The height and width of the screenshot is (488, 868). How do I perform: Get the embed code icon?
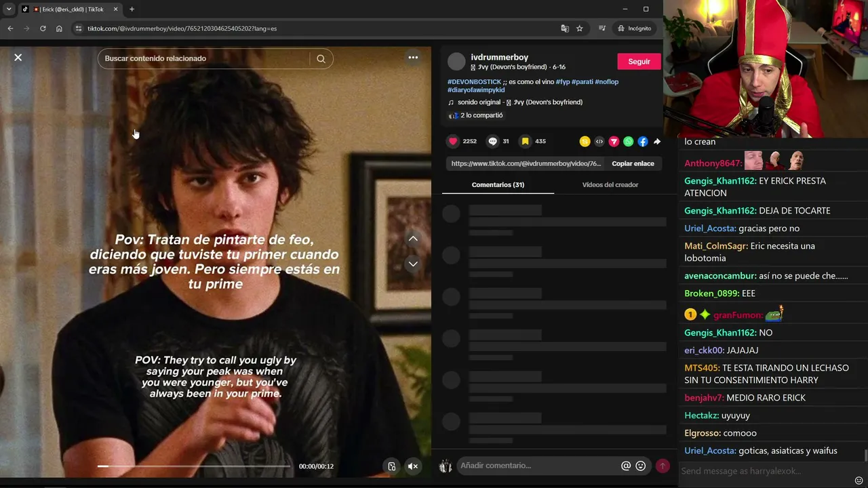click(599, 142)
